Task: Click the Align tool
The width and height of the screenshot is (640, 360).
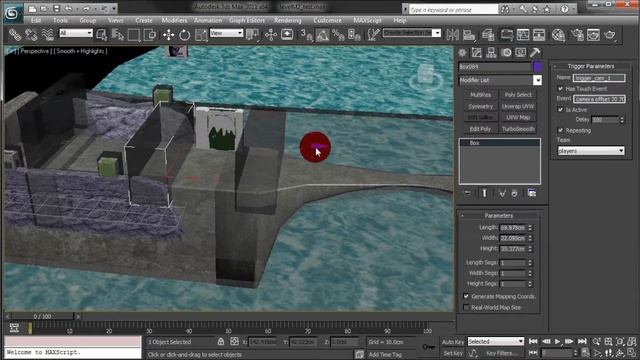Action: (x=469, y=35)
